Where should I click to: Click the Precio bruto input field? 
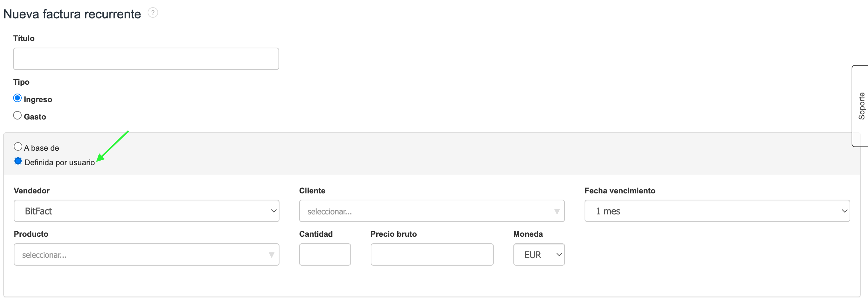pos(432,255)
